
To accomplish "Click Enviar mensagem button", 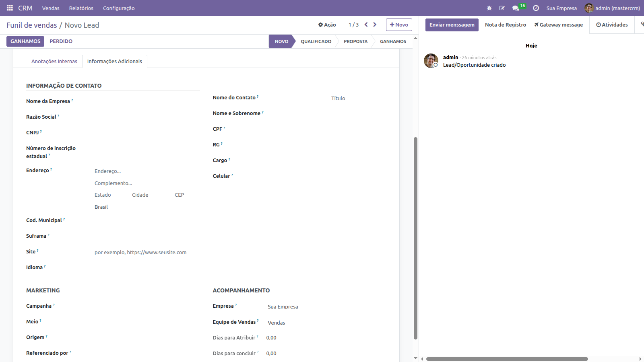I will [x=452, y=25].
